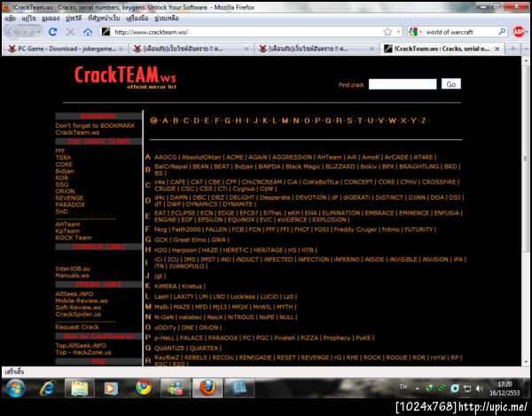
Task: Open Internet Explorer from taskbar
Action: [x=48, y=389]
